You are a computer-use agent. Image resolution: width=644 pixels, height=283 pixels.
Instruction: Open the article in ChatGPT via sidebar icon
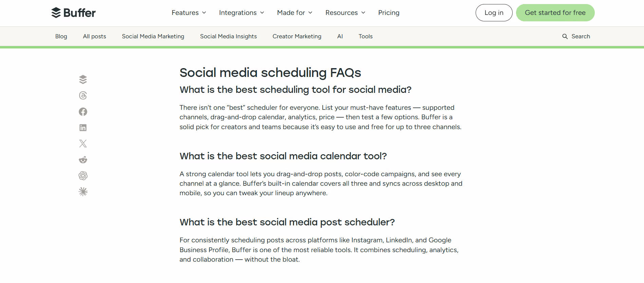[x=83, y=176]
